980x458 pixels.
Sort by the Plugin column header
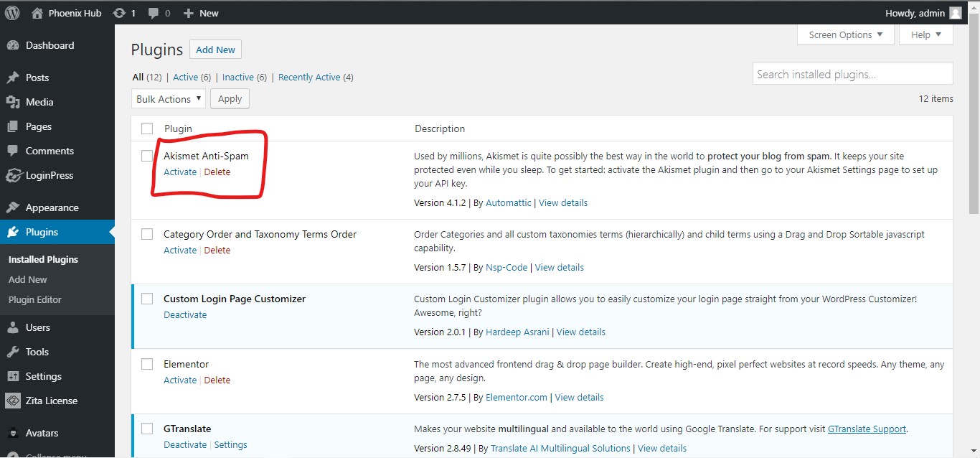pos(178,128)
